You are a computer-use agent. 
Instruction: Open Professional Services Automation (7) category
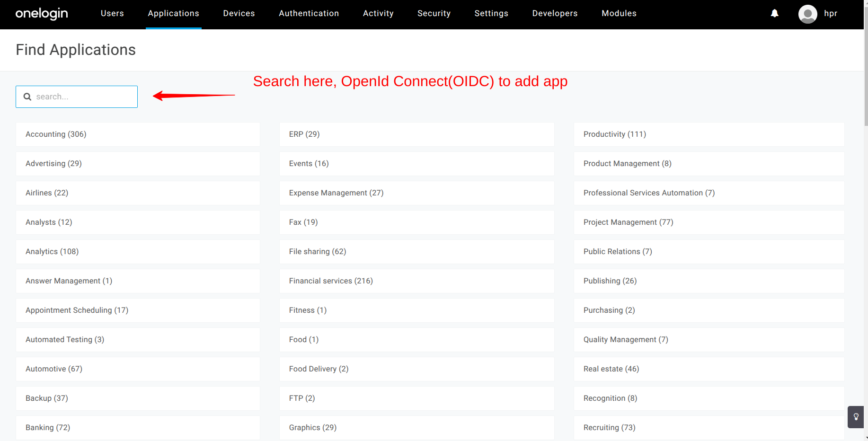click(x=709, y=193)
